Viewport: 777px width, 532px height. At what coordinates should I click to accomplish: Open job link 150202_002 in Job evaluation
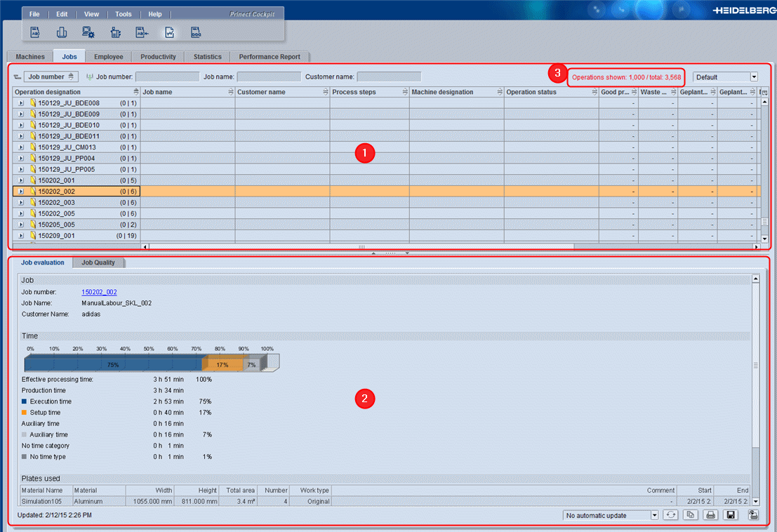[99, 292]
